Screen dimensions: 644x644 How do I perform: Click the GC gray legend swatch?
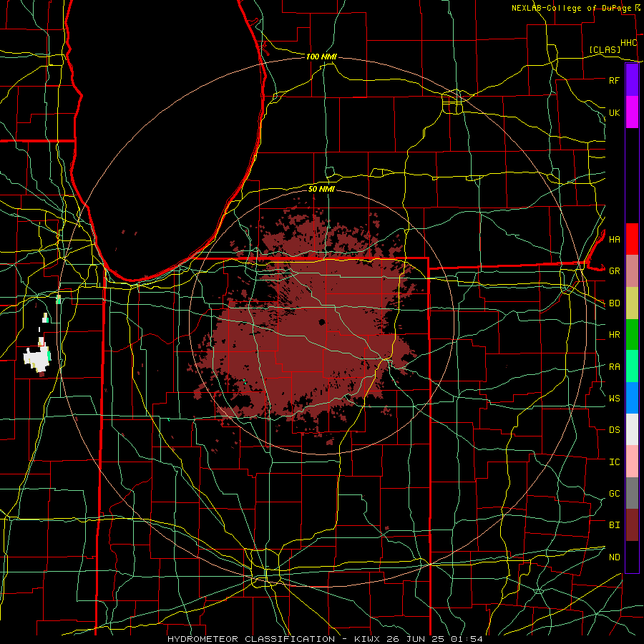[632, 493]
